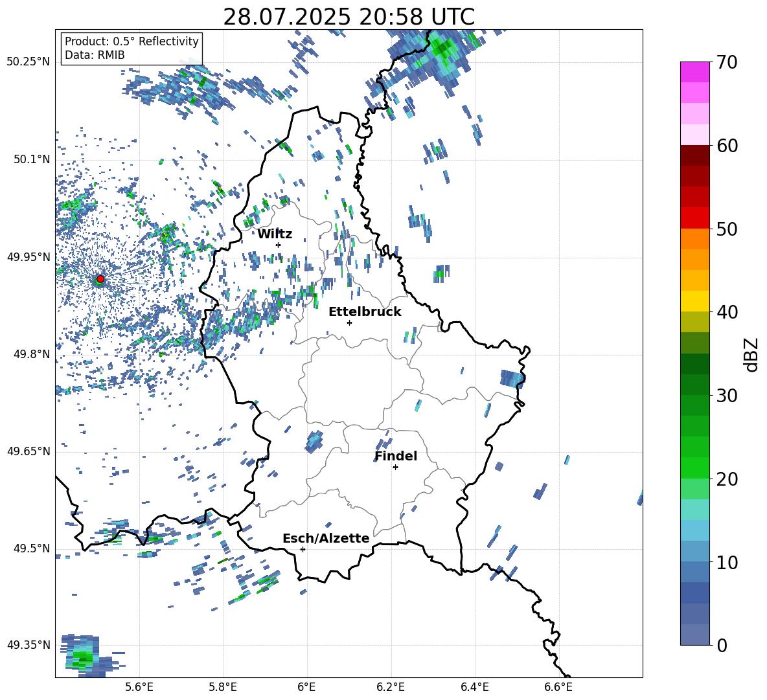This screenshot has height=700, width=767.
Task: Click the colorbar tick value 0
Action: click(x=722, y=645)
